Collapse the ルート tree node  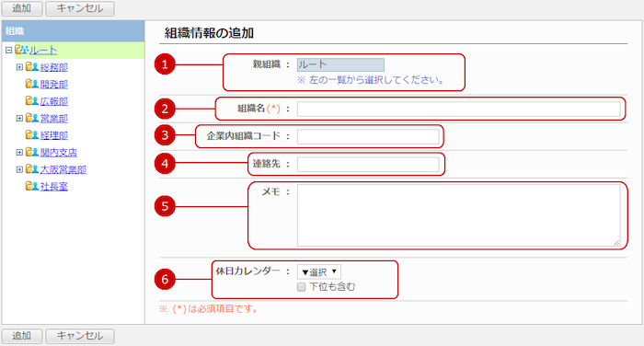[8, 50]
